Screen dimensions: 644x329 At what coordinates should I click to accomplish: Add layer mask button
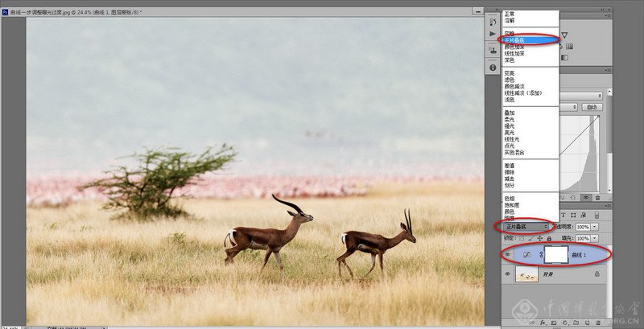click(x=554, y=323)
